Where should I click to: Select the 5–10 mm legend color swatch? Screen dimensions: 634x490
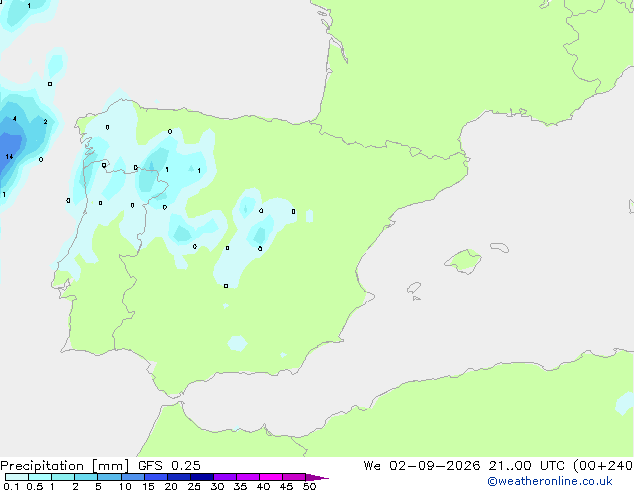coord(109,477)
